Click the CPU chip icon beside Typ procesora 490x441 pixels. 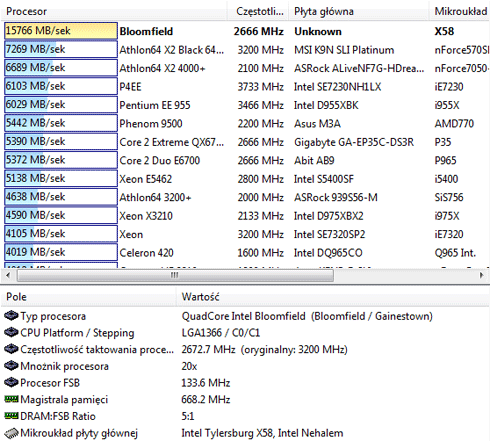pyautogui.click(x=11, y=316)
